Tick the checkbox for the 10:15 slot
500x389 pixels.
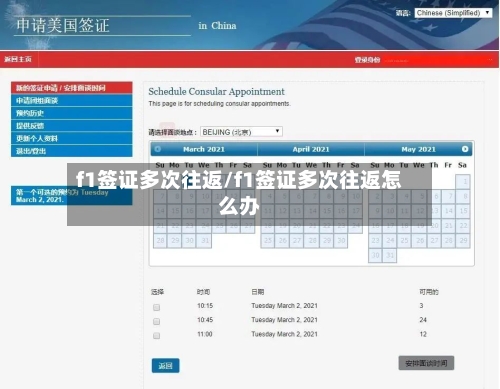point(156,307)
